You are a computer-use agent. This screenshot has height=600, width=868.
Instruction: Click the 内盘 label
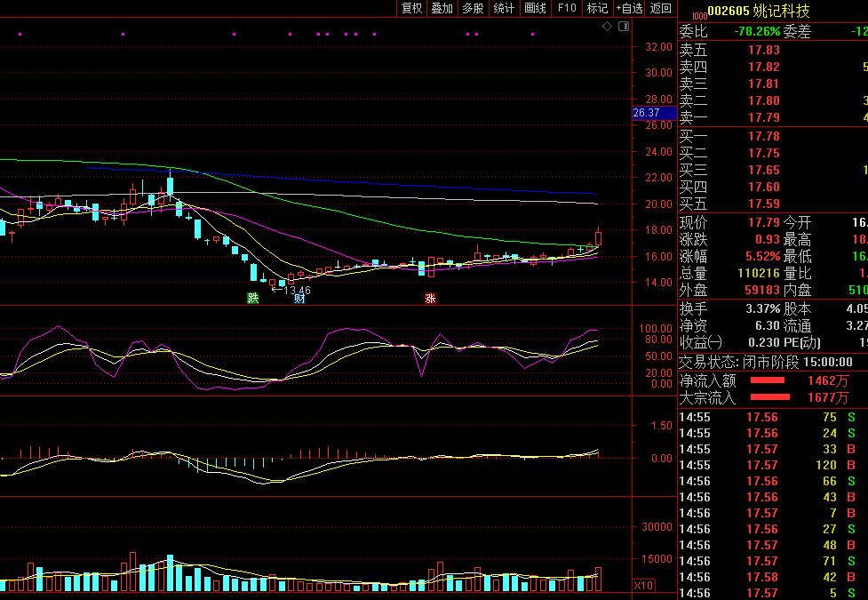pos(797,290)
